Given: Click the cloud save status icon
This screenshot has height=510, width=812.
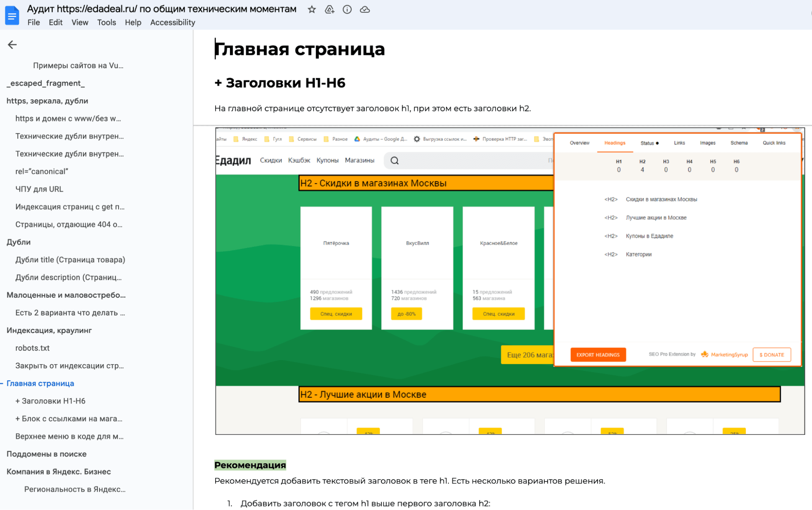Looking at the screenshot, I should [x=365, y=9].
